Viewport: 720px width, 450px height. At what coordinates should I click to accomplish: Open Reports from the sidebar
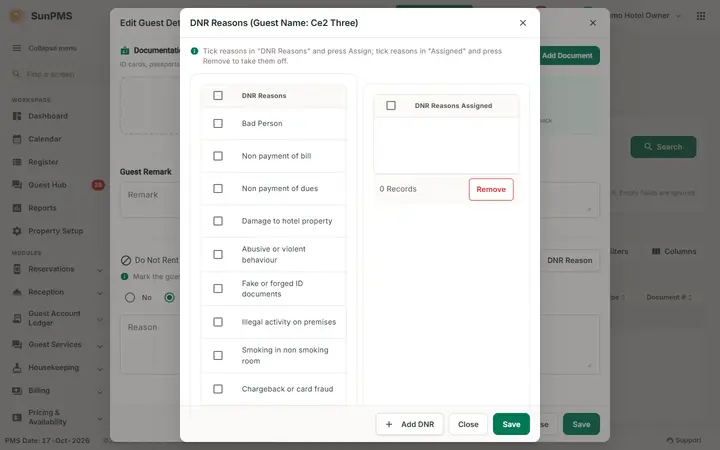[42, 208]
